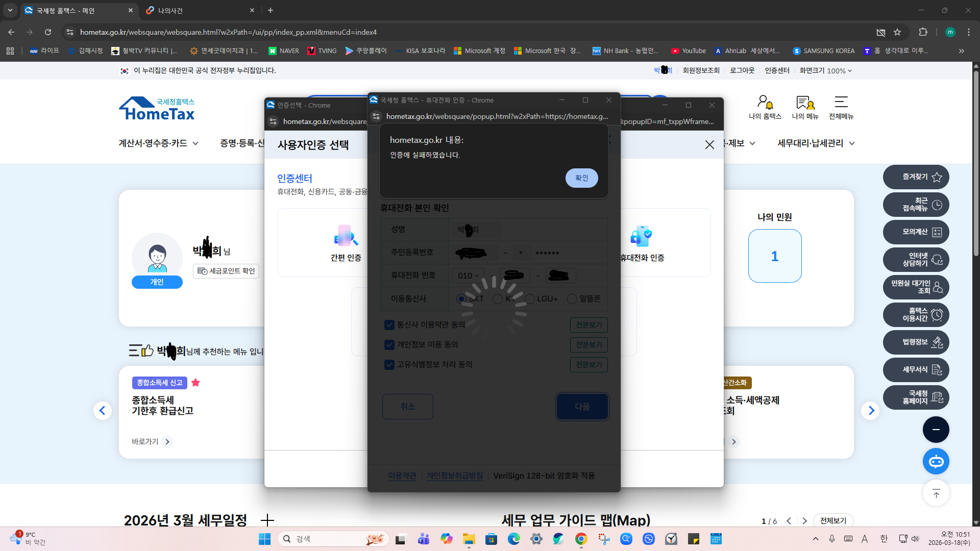
Task: Open 이용약관 link at popup bottom
Action: pyautogui.click(x=402, y=475)
